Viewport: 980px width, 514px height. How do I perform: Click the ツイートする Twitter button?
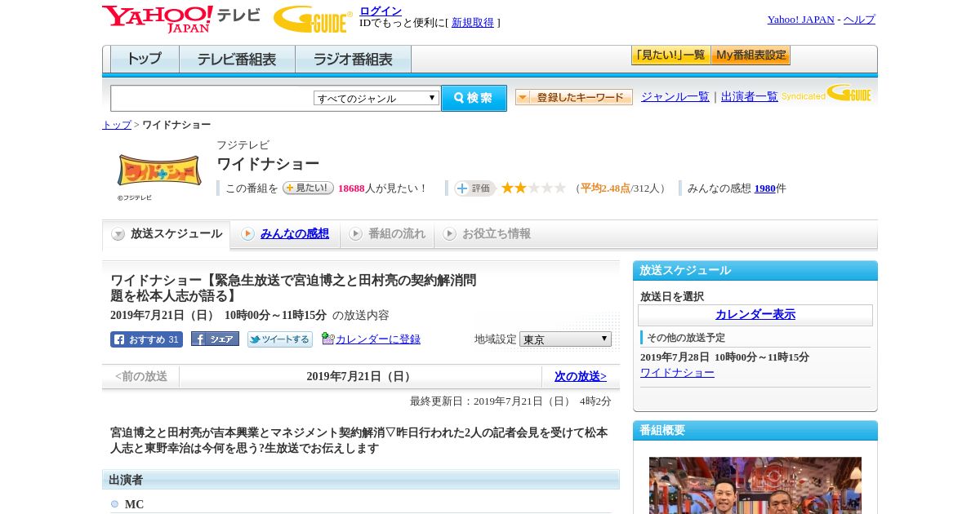(280, 339)
